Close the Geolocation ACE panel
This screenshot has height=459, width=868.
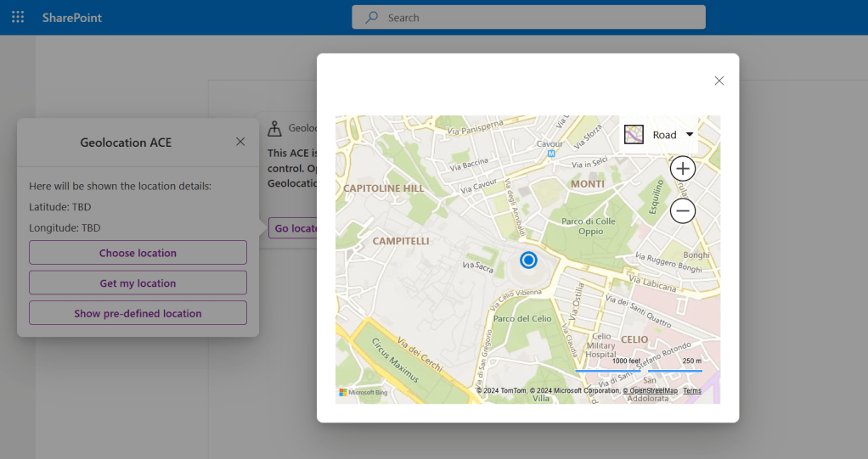(x=240, y=142)
